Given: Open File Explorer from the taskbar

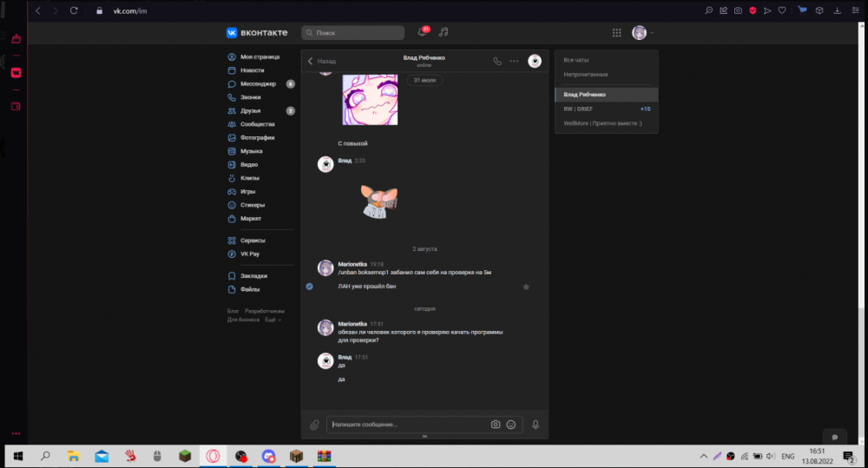Looking at the screenshot, I should pos(73,457).
